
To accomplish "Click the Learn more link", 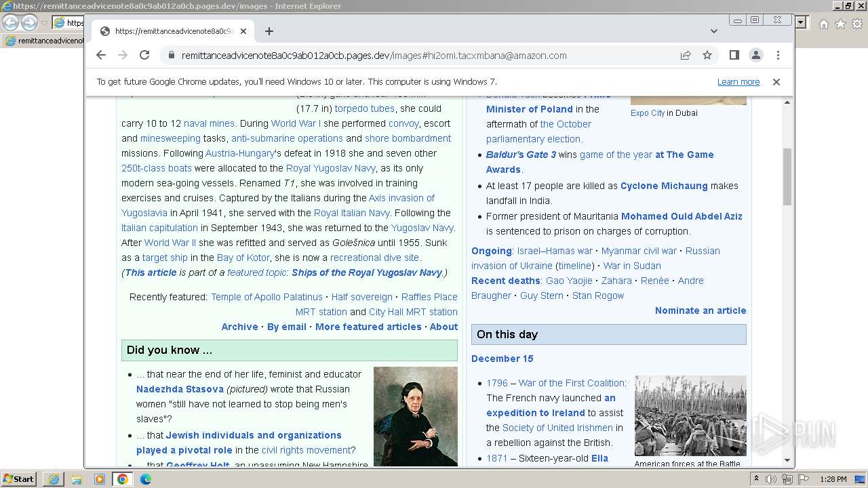I will 738,82.
